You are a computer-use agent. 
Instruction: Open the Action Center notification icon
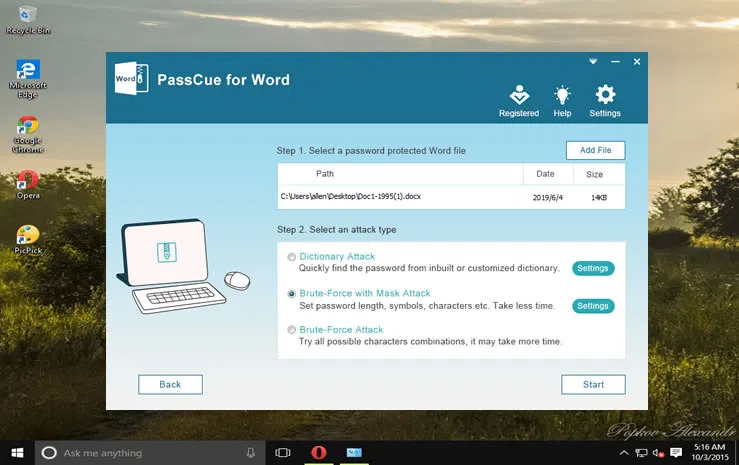click(x=676, y=453)
